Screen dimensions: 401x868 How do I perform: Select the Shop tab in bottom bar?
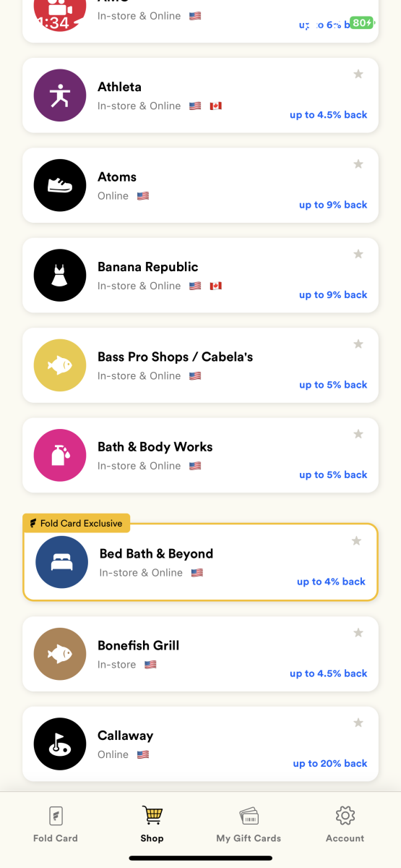coord(152,825)
